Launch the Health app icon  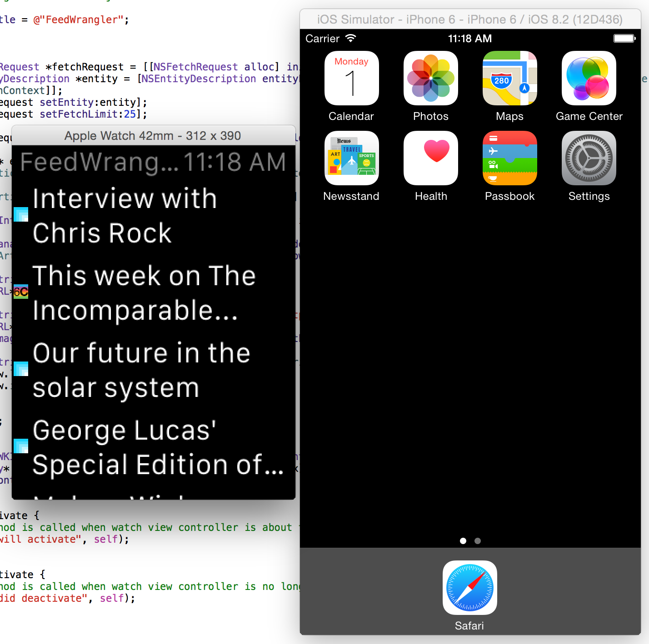[x=430, y=158]
